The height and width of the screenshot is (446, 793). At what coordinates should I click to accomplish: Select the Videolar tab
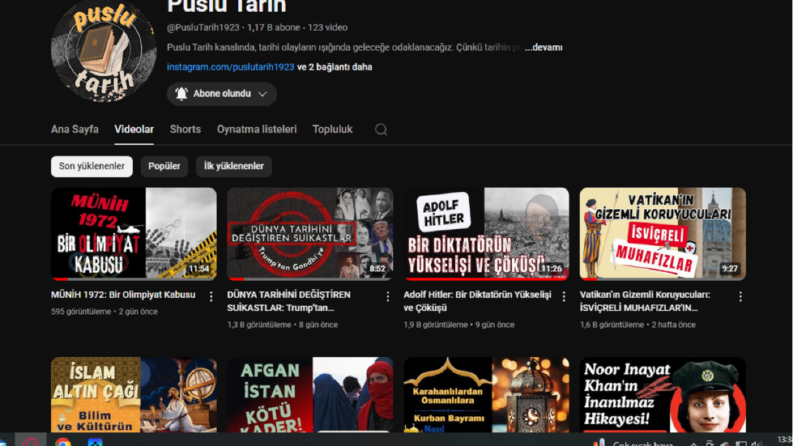(134, 129)
